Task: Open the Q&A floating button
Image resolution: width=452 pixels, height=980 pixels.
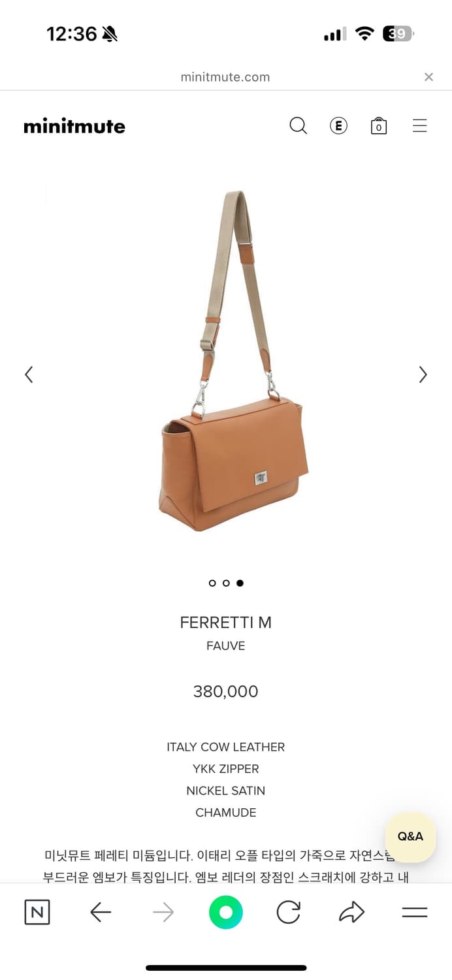Action: (x=410, y=837)
